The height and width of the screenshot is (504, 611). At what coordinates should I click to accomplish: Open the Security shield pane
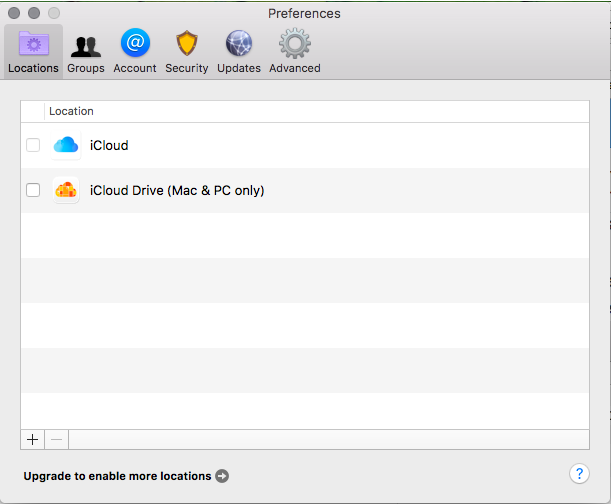pos(187,52)
